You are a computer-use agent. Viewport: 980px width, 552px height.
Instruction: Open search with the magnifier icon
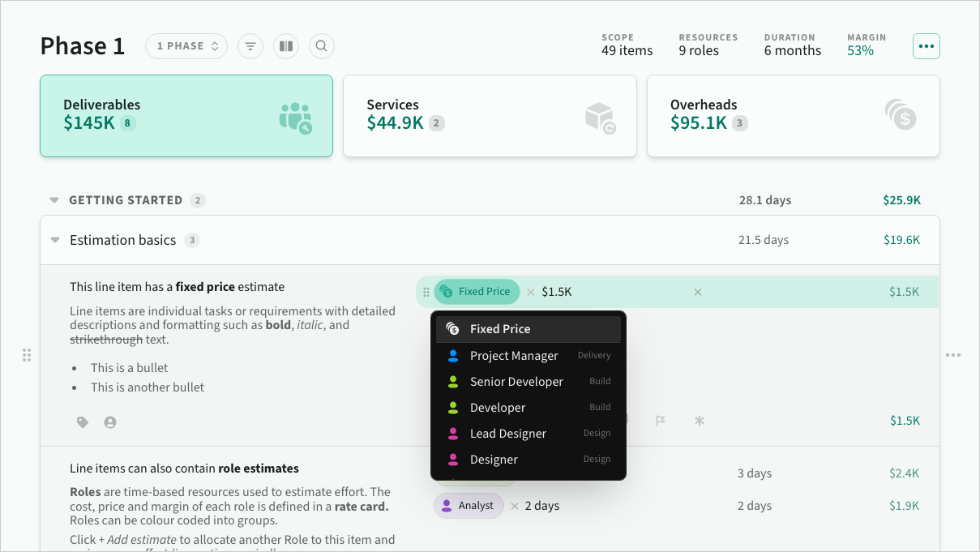pyautogui.click(x=321, y=46)
